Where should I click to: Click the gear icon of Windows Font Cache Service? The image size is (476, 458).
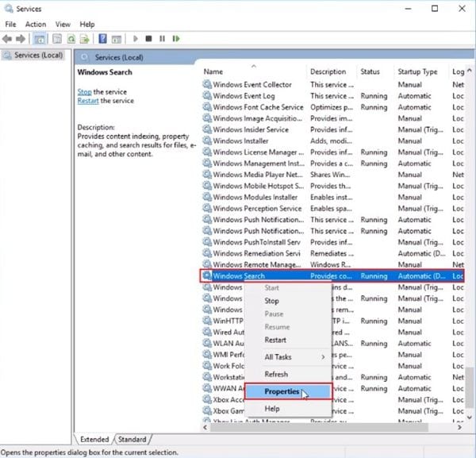point(207,107)
